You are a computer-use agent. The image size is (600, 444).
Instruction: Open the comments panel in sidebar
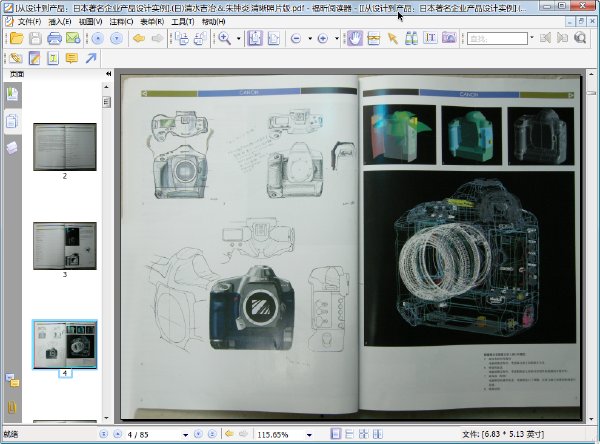(x=12, y=380)
